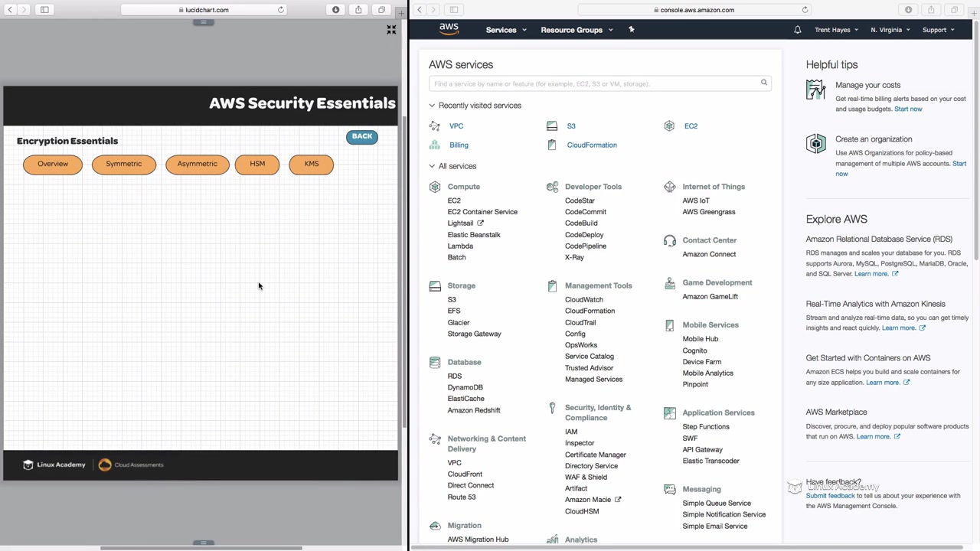
Task: Open the Support dropdown menu
Action: click(938, 30)
